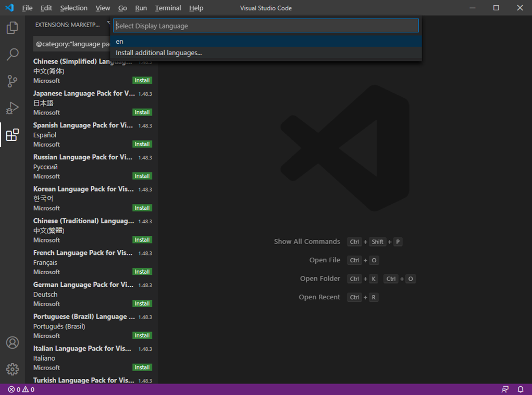Open Russian Language Pack extension title
Image resolution: width=532 pixels, height=395 pixels.
point(83,157)
